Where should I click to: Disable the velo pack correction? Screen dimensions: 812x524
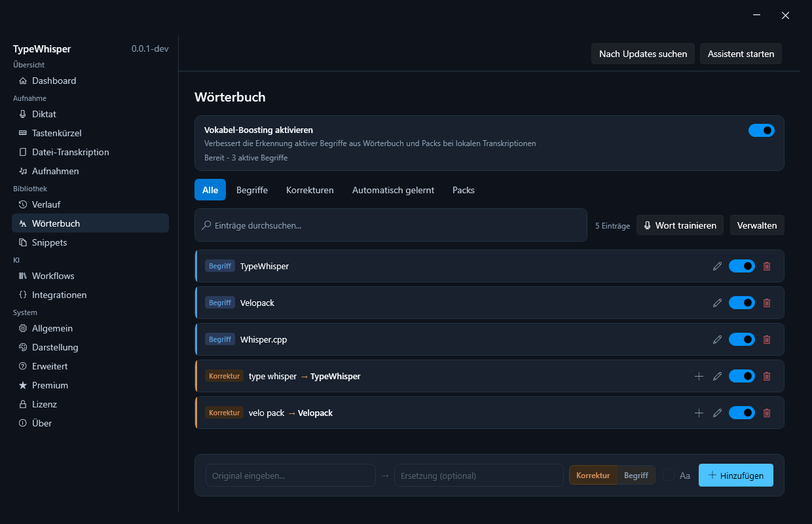click(x=742, y=413)
